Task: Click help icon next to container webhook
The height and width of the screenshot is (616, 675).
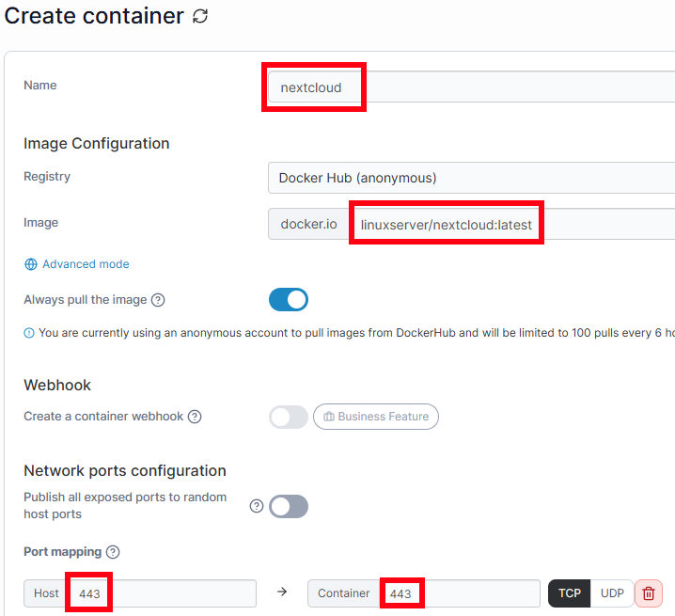Action: coord(195,417)
